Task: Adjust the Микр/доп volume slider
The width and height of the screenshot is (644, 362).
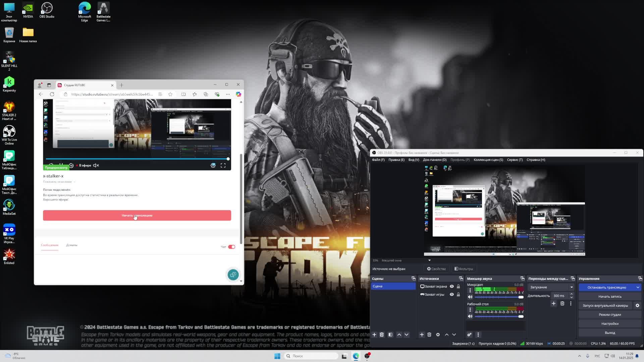Action: (x=499, y=297)
